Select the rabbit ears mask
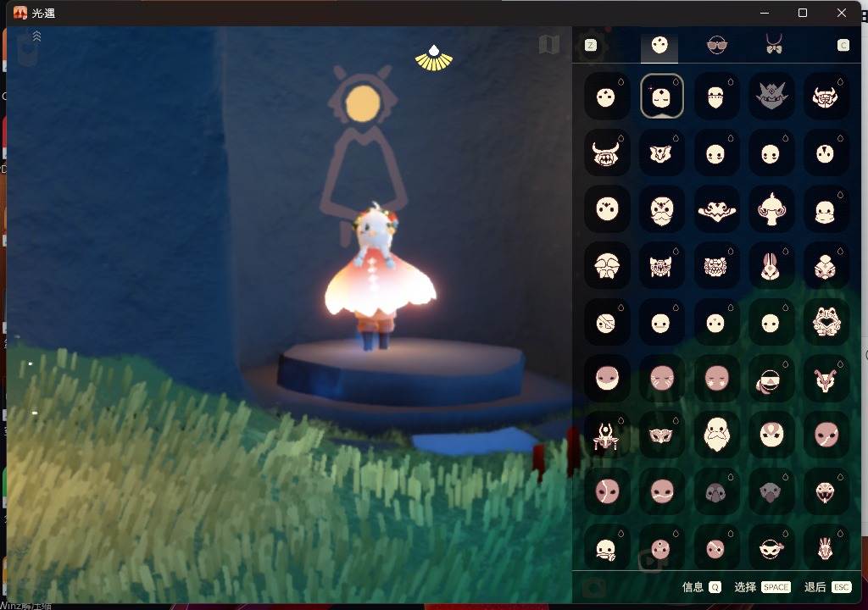 [771, 266]
